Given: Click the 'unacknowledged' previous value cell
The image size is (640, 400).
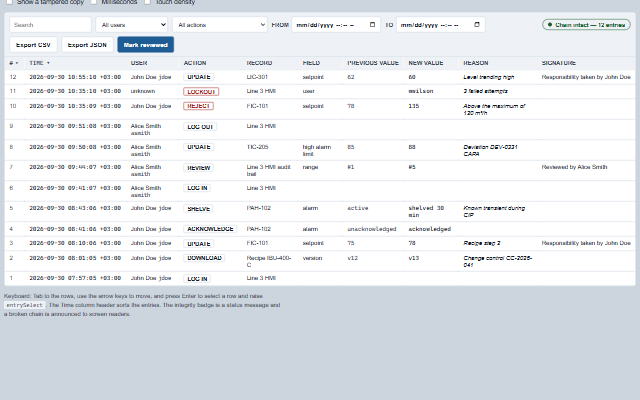Looking at the screenshot, I should click(371, 229).
